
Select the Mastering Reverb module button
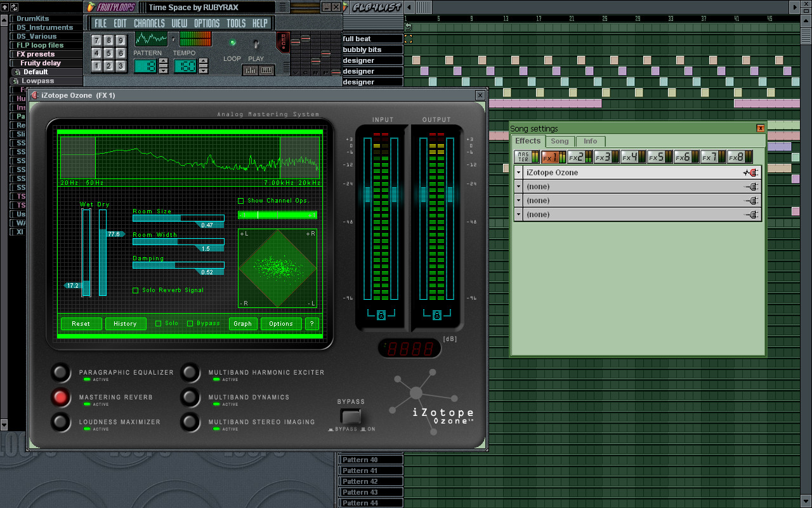(61, 398)
